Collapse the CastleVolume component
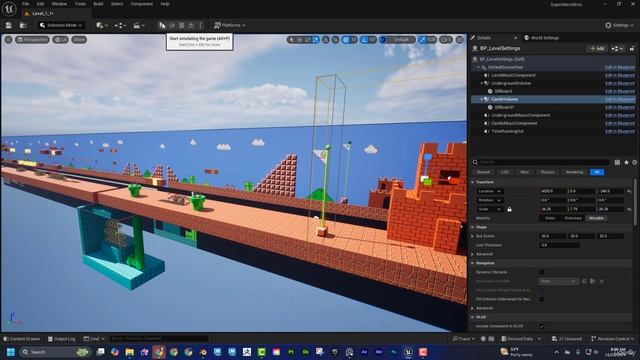Screen dimensions: 640x360 pos(482,99)
